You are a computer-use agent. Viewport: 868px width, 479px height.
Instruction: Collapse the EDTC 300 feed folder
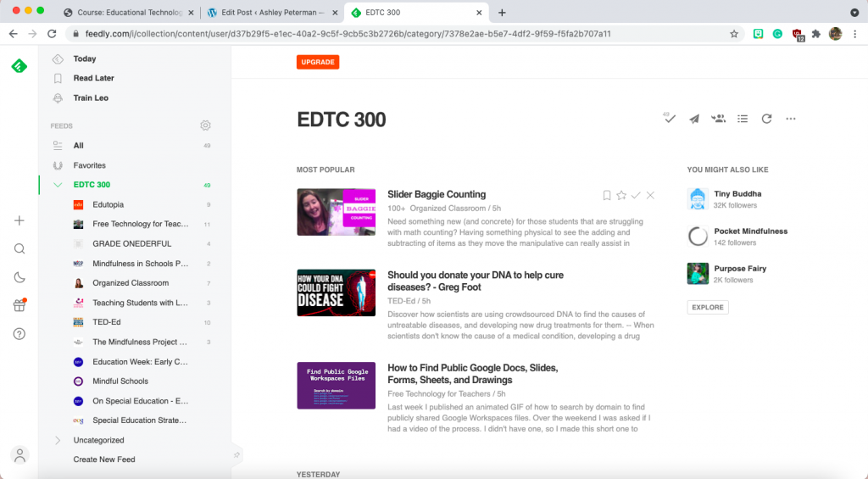58,185
